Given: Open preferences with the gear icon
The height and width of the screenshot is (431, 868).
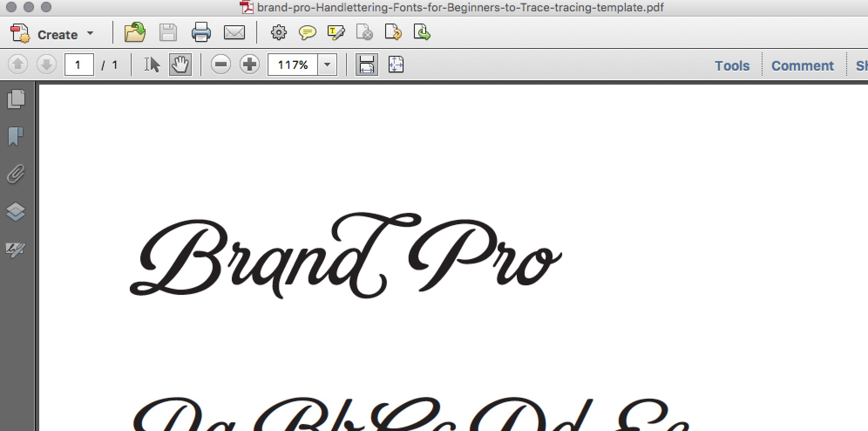Looking at the screenshot, I should (x=279, y=33).
